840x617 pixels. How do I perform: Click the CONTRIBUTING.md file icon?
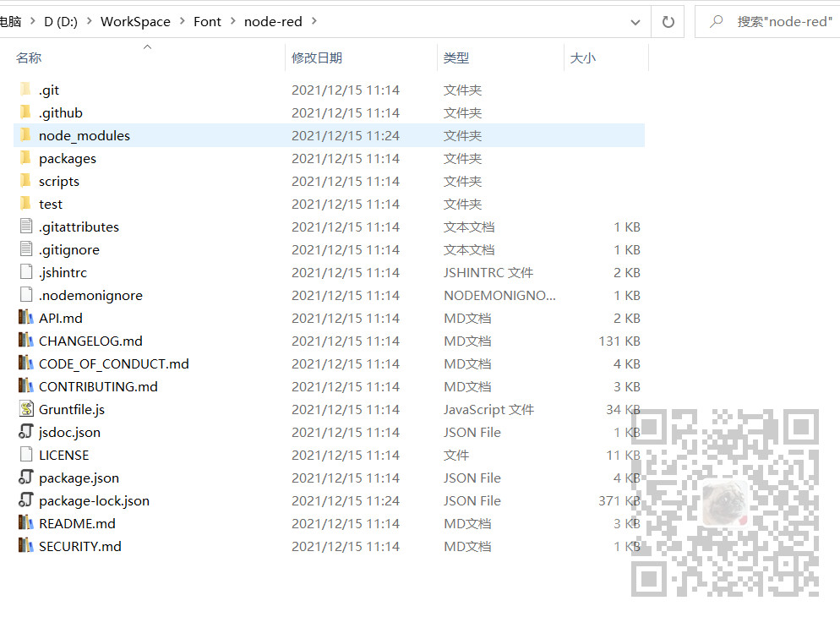tap(25, 386)
